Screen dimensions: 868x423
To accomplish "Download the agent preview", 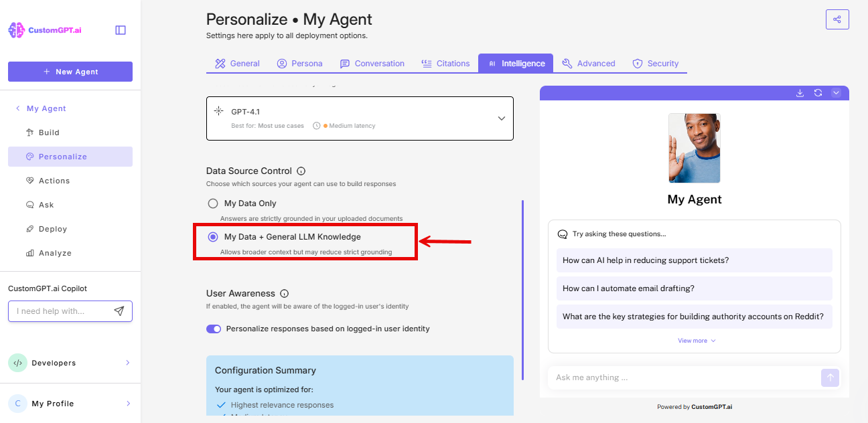I will tap(800, 92).
